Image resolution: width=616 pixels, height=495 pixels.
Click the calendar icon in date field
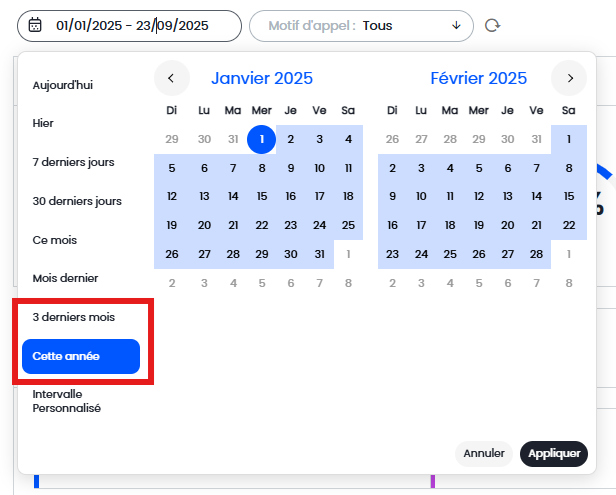point(35,25)
